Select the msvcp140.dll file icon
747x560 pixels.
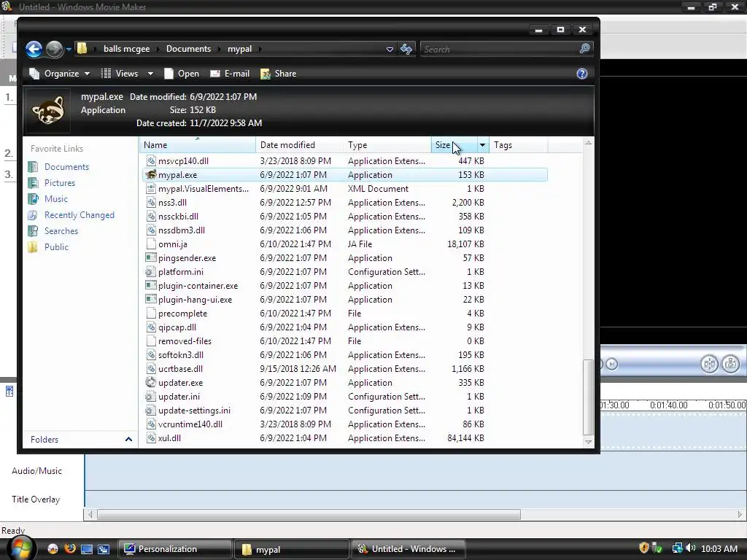point(151,161)
